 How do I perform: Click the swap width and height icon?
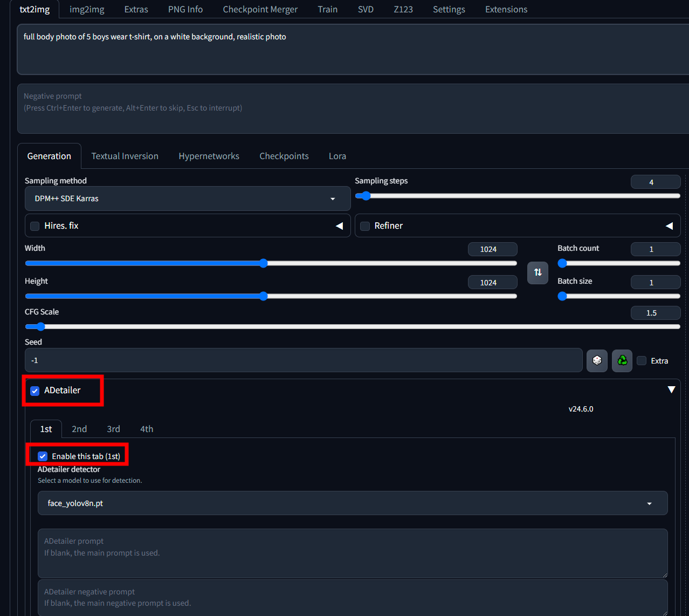coord(538,272)
